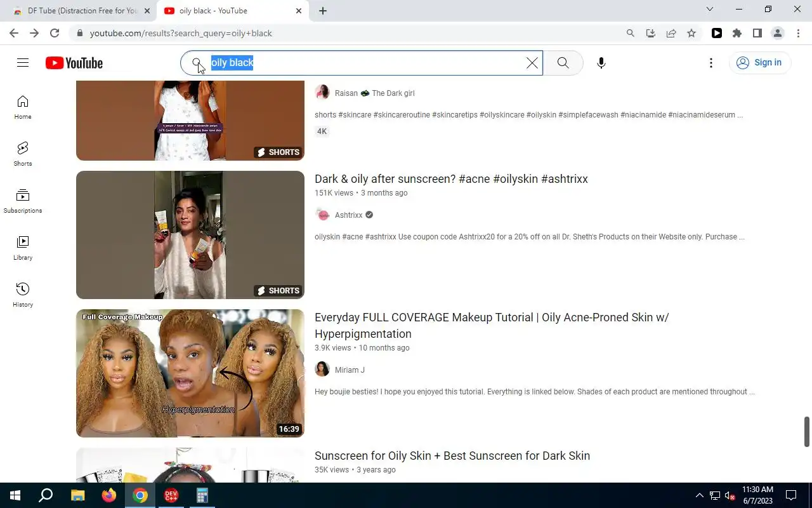Screen dimensions: 812x508
Task: Click the install app icon in address bar
Action: 651,33
